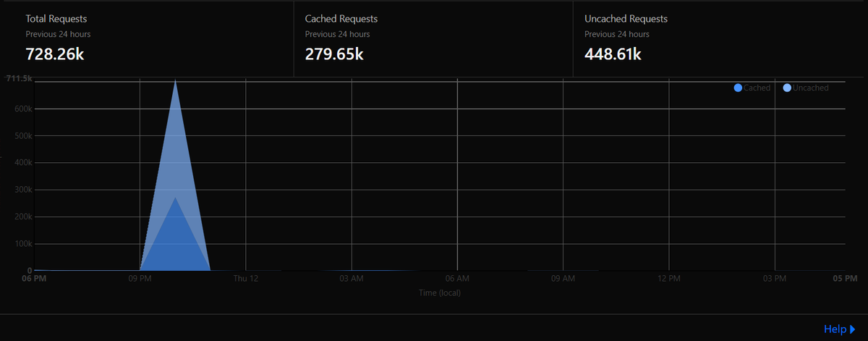Click the 09 PM axis label
868x341 pixels.
coord(140,278)
